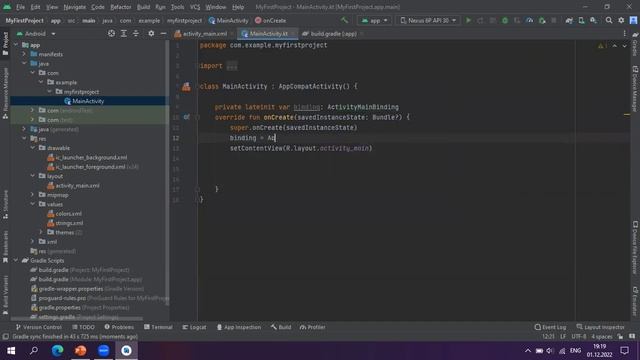Toggle the Device Manager right side panel
This screenshot has height=360, width=640.
coord(635,89)
